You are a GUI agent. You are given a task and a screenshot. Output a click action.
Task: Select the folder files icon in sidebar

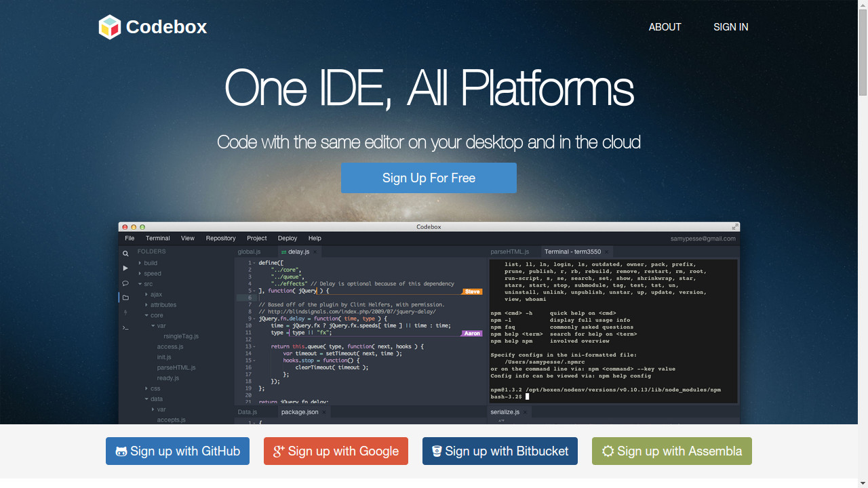[x=125, y=298]
